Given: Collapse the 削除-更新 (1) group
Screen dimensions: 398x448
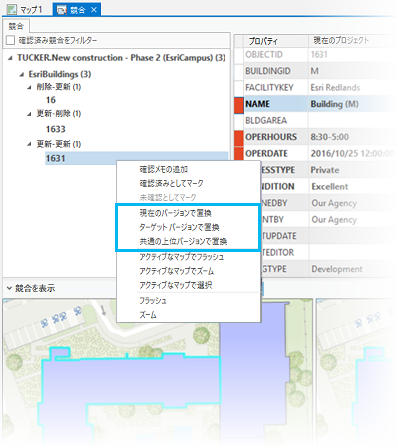Looking at the screenshot, I should [x=29, y=88].
